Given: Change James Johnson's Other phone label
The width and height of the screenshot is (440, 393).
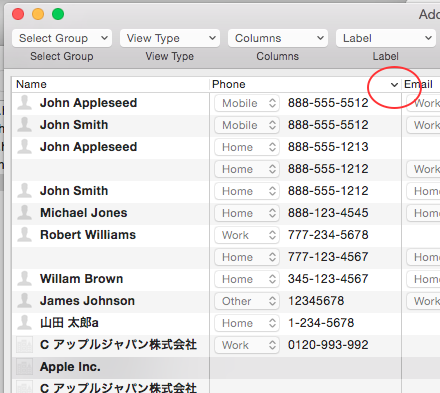Looking at the screenshot, I should 247,301.
